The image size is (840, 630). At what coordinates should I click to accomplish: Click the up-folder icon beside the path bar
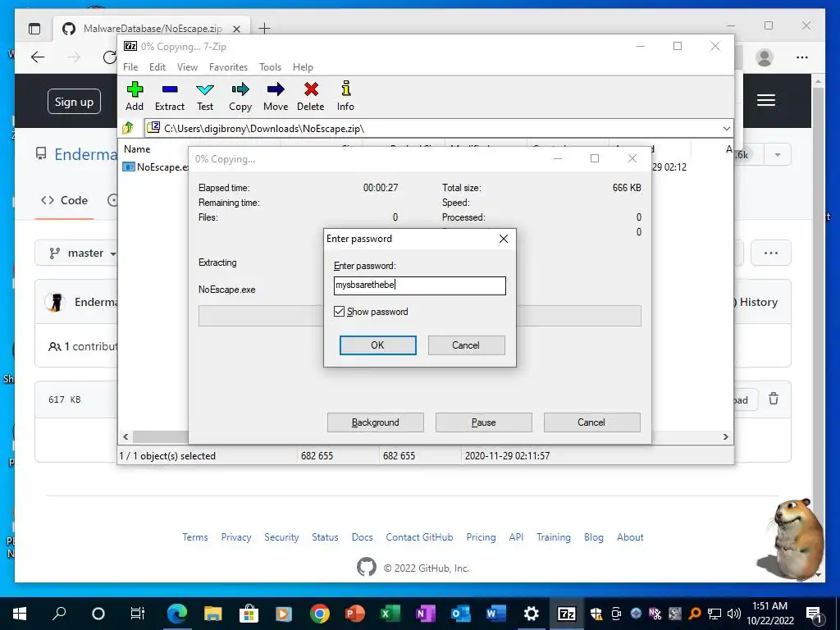point(128,128)
